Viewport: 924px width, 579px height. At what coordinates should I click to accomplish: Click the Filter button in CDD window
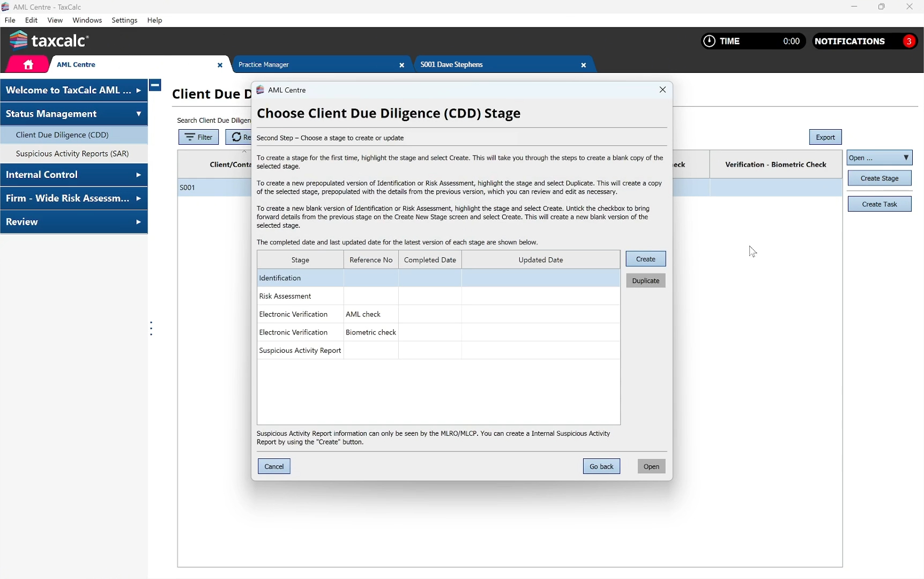(198, 137)
